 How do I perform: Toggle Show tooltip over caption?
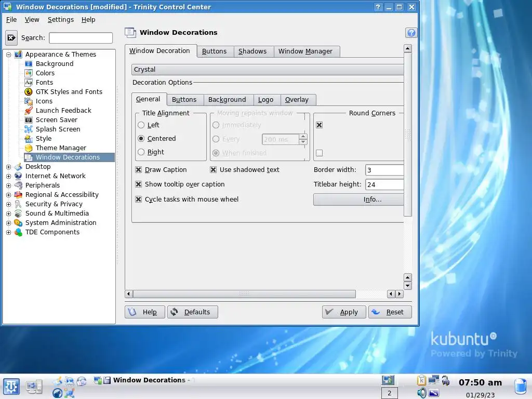[x=138, y=184]
